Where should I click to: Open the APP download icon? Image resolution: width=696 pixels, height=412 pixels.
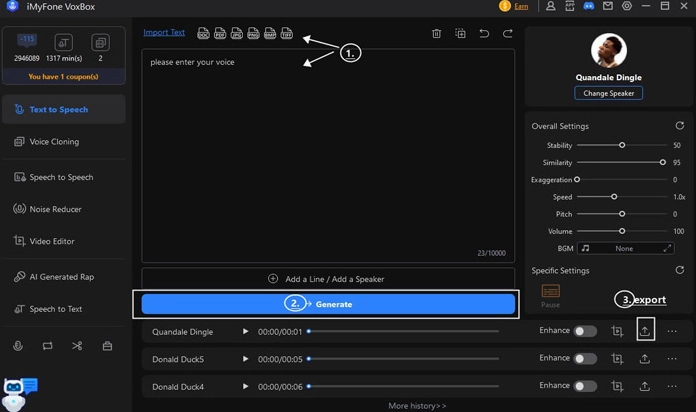pyautogui.click(x=569, y=6)
